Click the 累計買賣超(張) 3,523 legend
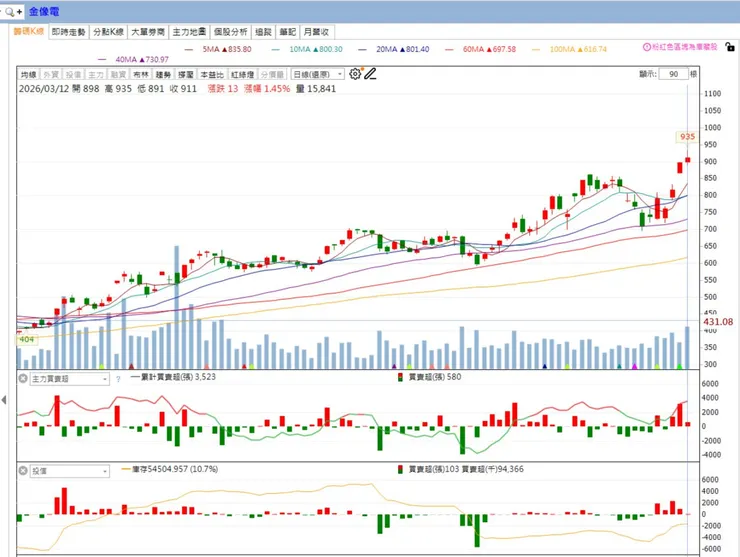The image size is (740, 557). pos(173,377)
